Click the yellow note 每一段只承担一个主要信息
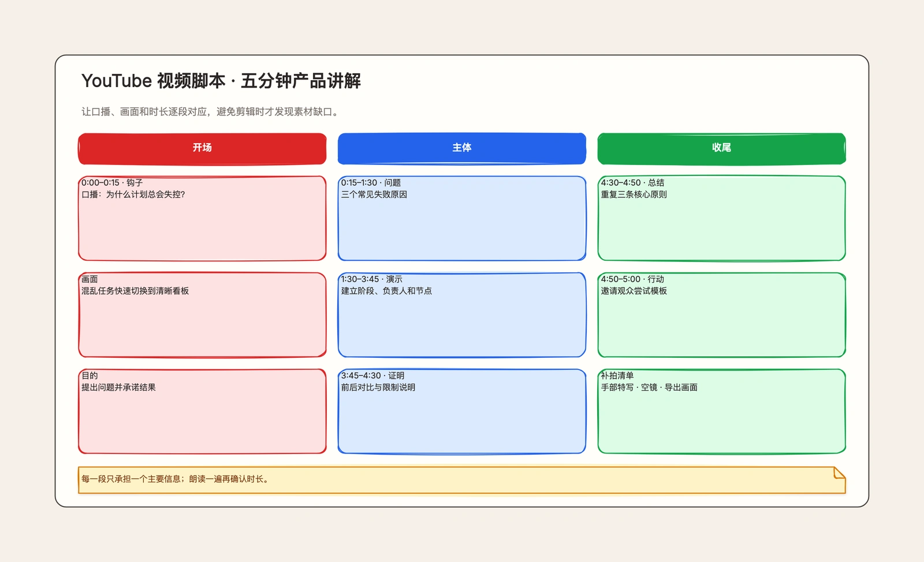The image size is (924, 562). (x=462, y=479)
